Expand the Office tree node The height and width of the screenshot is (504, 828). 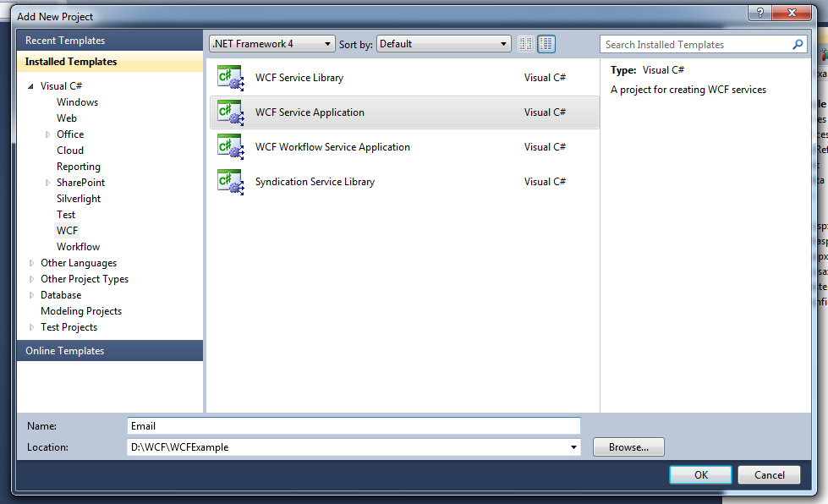pos(47,134)
